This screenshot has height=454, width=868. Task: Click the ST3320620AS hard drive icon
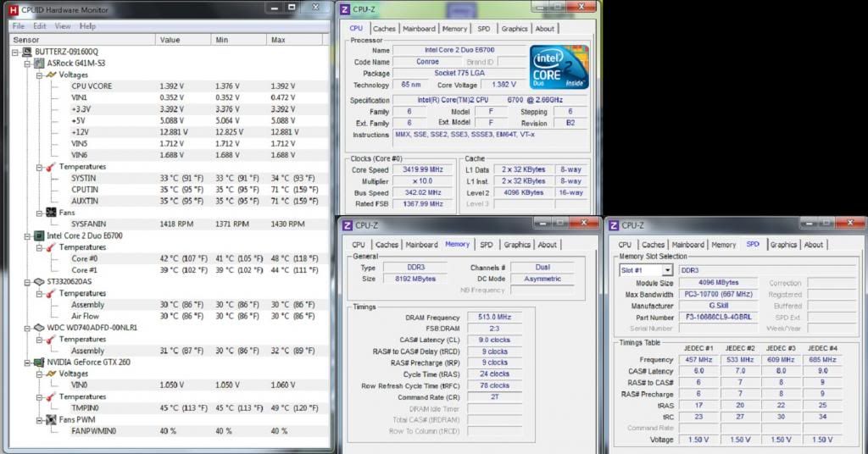pos(39,281)
